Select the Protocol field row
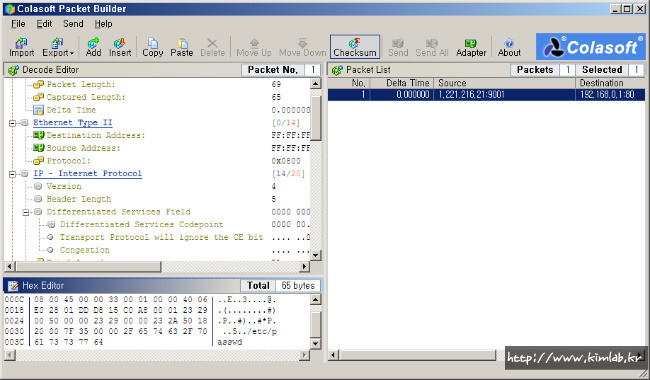The image size is (650, 380). pos(68,161)
